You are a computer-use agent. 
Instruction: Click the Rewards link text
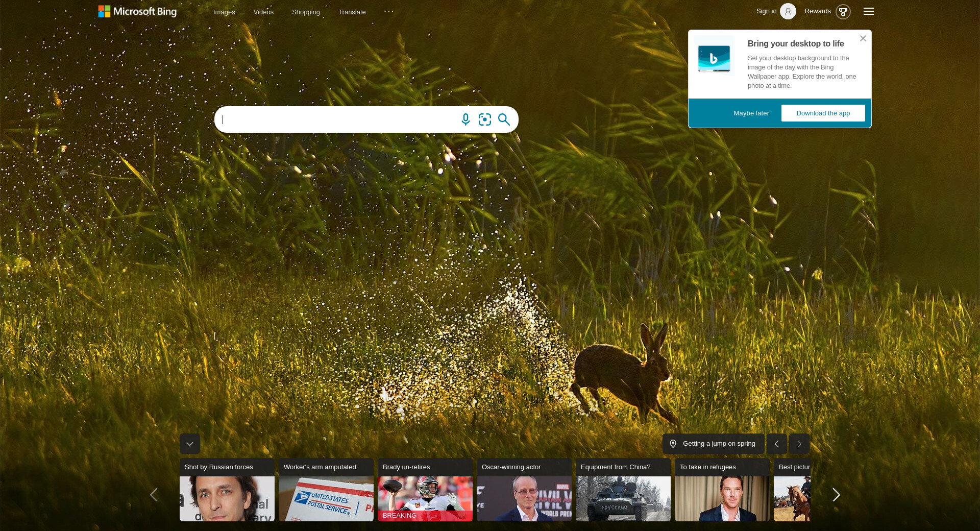click(x=818, y=11)
